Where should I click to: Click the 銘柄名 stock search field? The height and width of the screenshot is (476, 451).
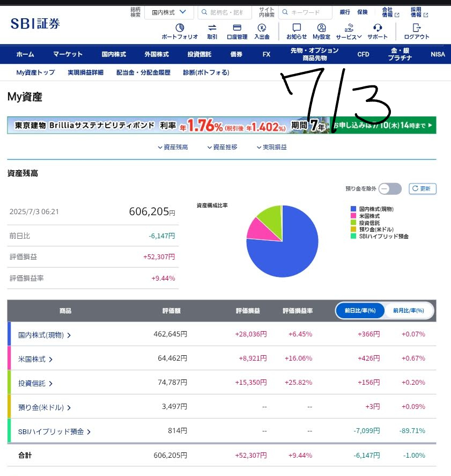click(x=225, y=12)
